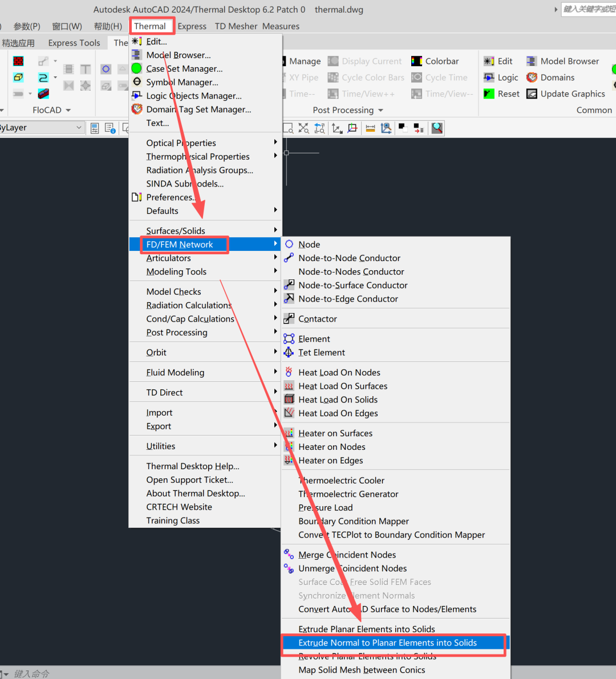
Task: Click the Preferences icon
Action: click(136, 197)
